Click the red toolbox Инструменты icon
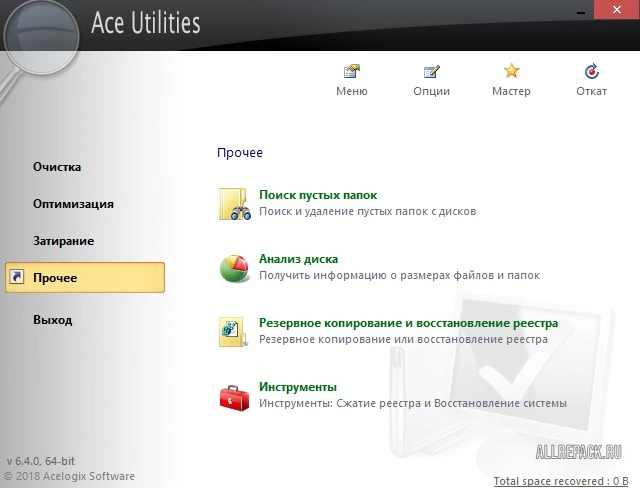This screenshot has width=640, height=488. 234,397
